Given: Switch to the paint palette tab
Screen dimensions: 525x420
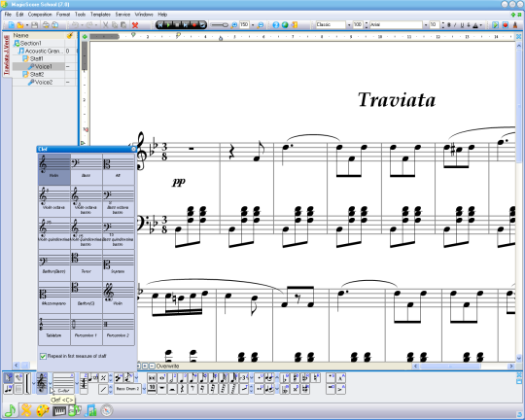Looking at the screenshot, I should coord(43,410).
